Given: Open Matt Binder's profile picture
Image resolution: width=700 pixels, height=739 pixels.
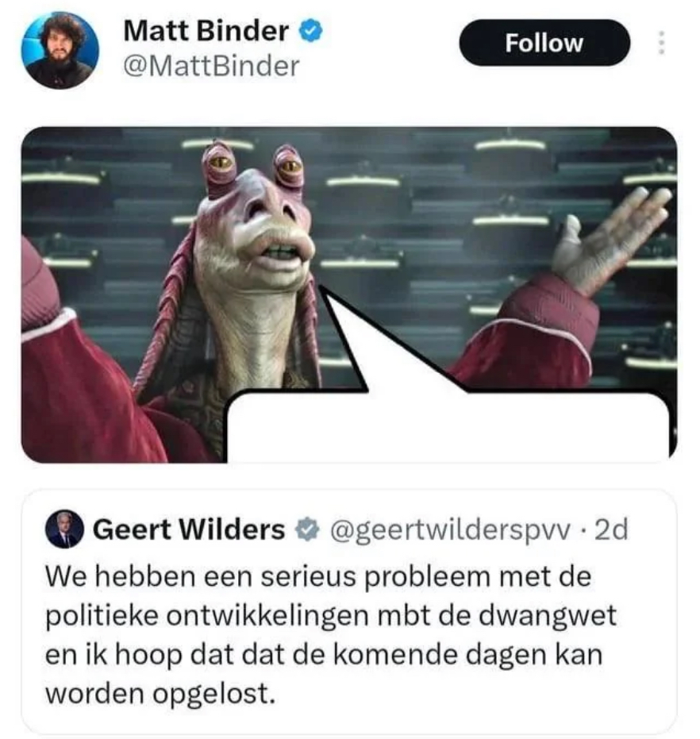Looking at the screenshot, I should (60, 50).
